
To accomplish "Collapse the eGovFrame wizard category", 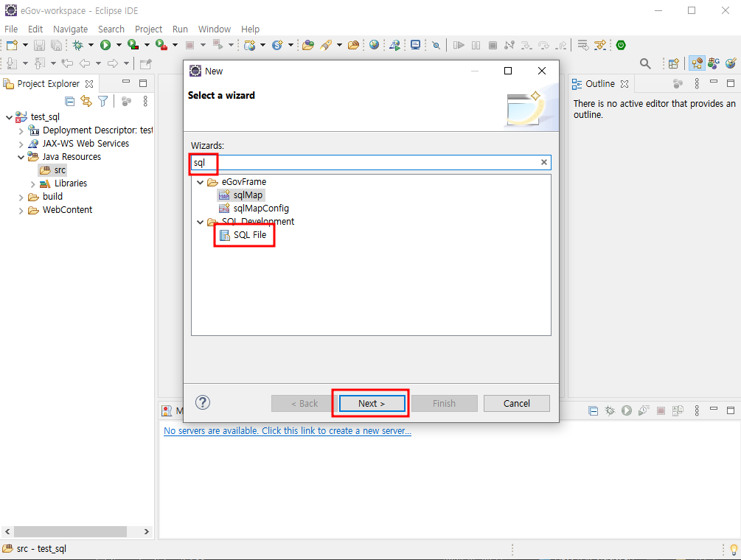I will tap(201, 182).
